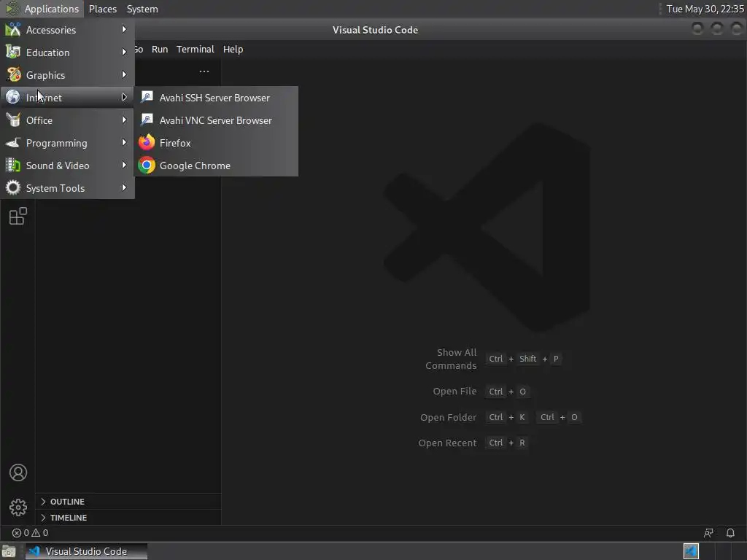Click the feedback icon in status bar

pyautogui.click(x=708, y=533)
